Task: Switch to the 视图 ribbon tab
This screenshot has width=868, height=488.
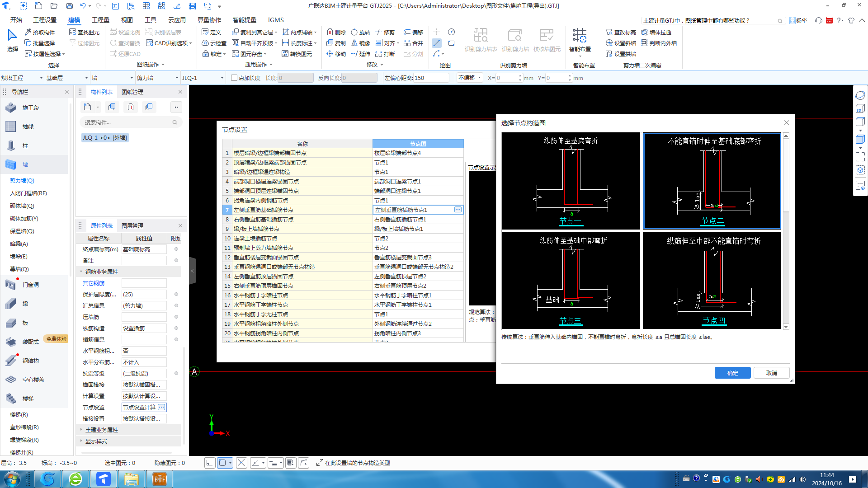Action: click(x=127, y=20)
